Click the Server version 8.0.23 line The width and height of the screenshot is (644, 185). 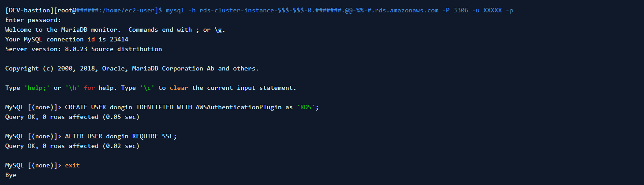tap(83, 49)
